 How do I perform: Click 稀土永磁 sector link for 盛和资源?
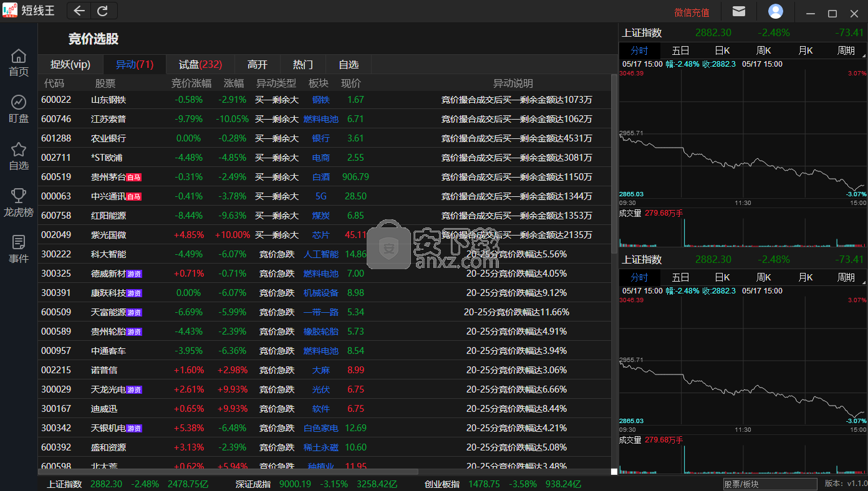[321, 447]
